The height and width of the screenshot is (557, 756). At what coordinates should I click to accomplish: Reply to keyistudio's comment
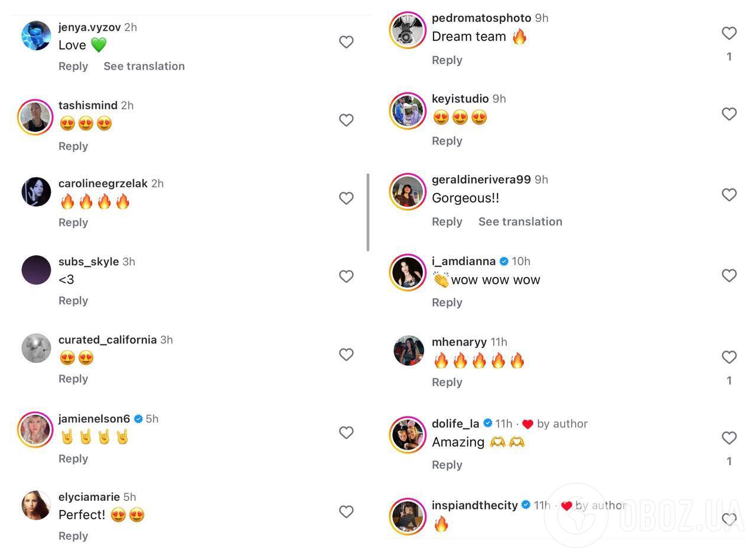tap(447, 141)
